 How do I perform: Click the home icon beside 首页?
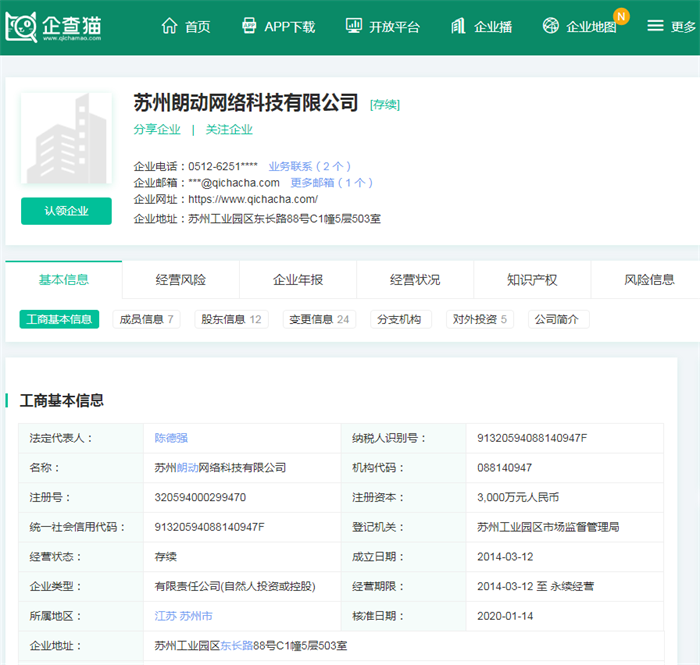169,26
